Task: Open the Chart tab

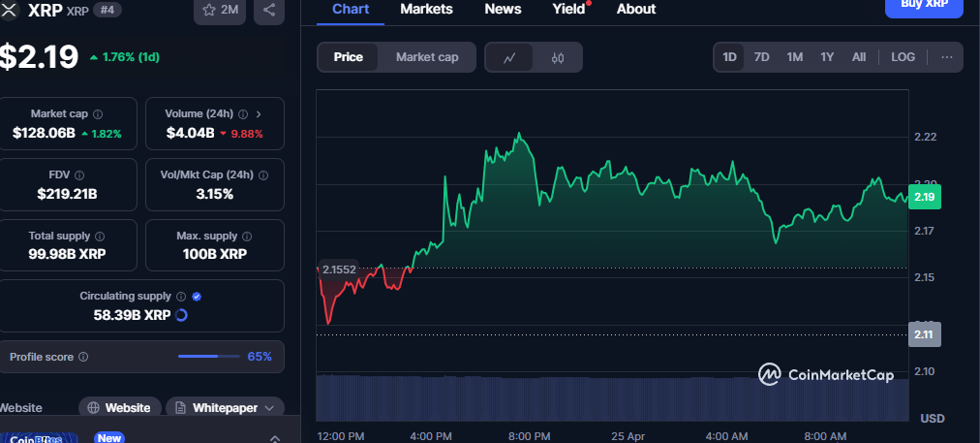Action: 351,10
